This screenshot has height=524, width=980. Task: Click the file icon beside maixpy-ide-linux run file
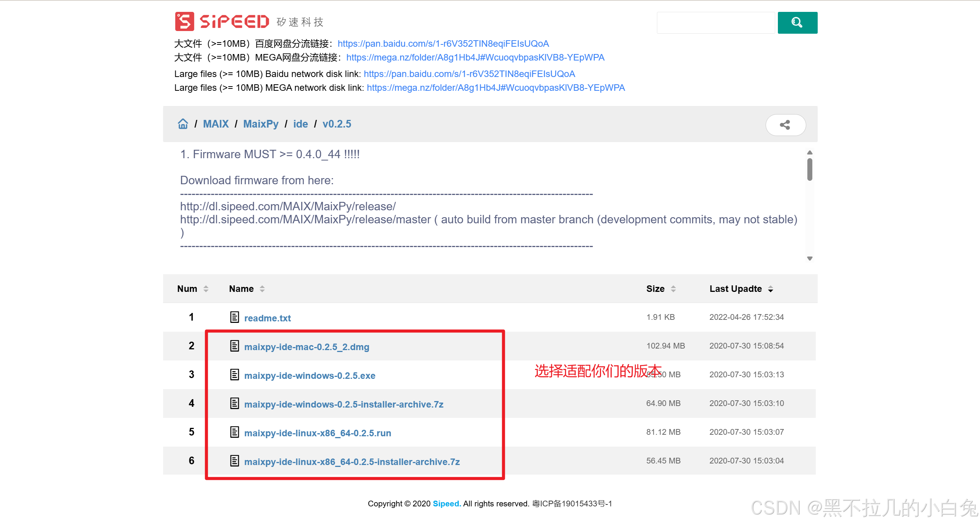234,432
